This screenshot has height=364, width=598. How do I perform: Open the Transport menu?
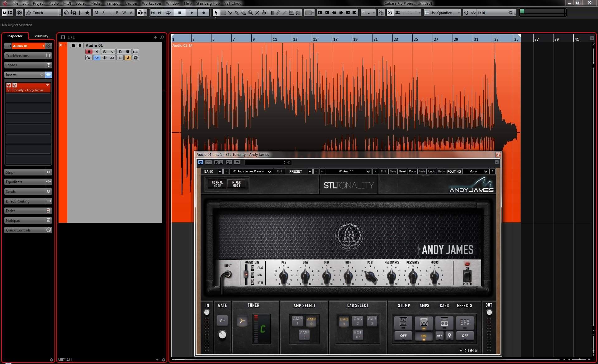112,3
